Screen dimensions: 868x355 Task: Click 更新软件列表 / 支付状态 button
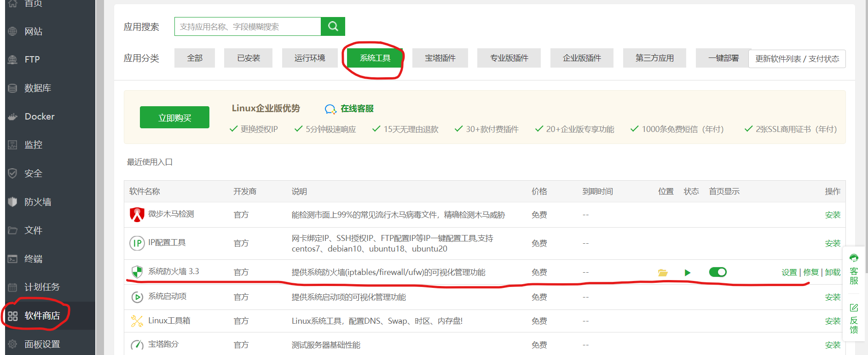(x=797, y=59)
